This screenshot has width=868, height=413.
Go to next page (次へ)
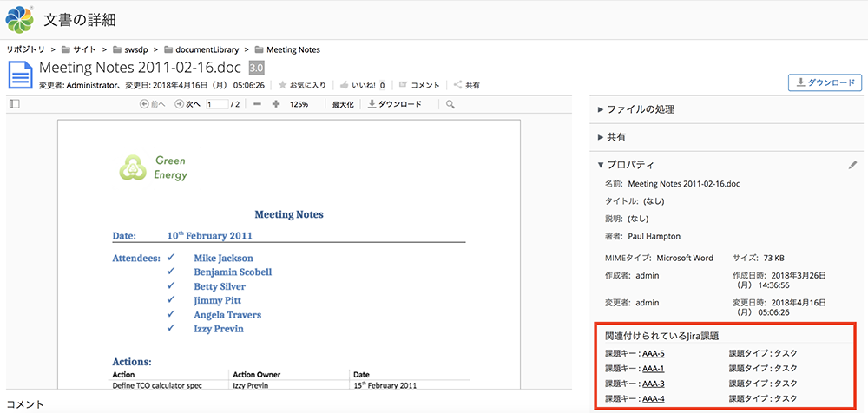click(x=187, y=104)
